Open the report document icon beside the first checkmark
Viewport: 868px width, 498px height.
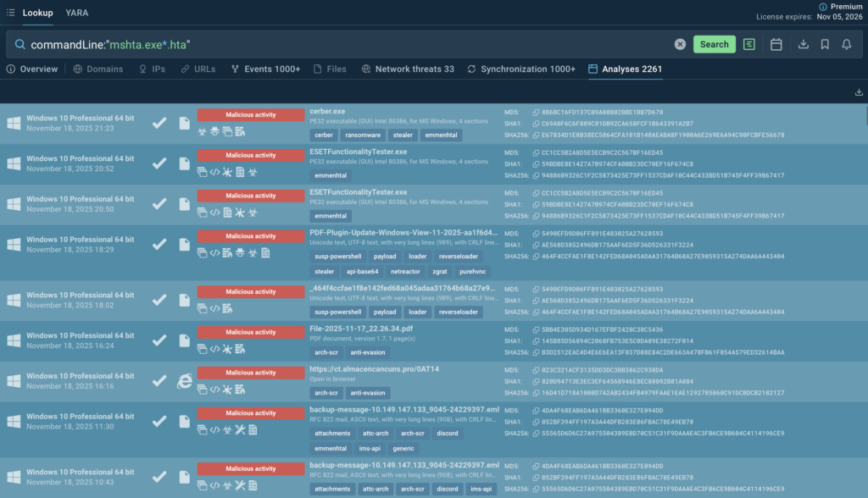184,122
